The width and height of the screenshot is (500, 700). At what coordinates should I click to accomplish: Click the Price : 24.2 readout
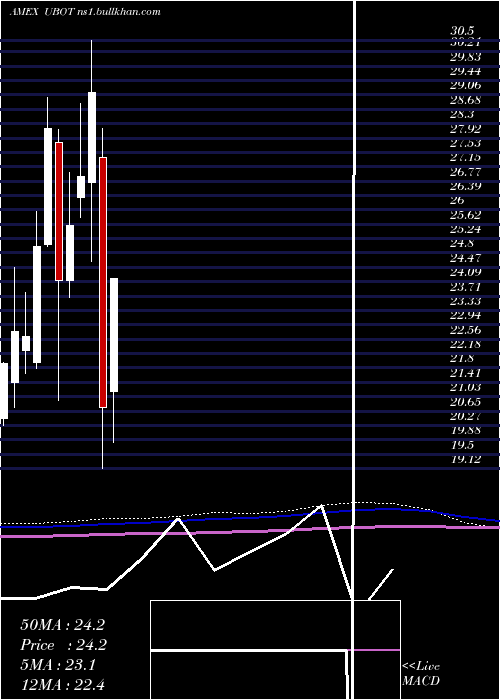(62, 645)
